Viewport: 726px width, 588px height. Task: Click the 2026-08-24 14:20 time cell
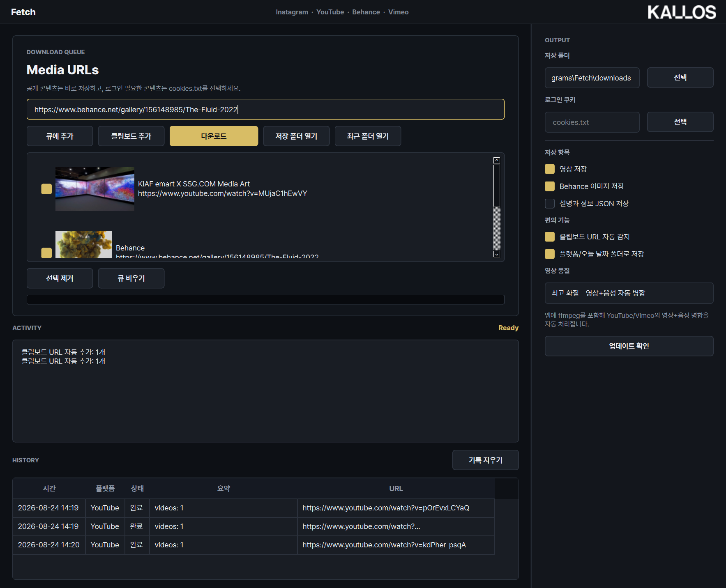(49, 545)
